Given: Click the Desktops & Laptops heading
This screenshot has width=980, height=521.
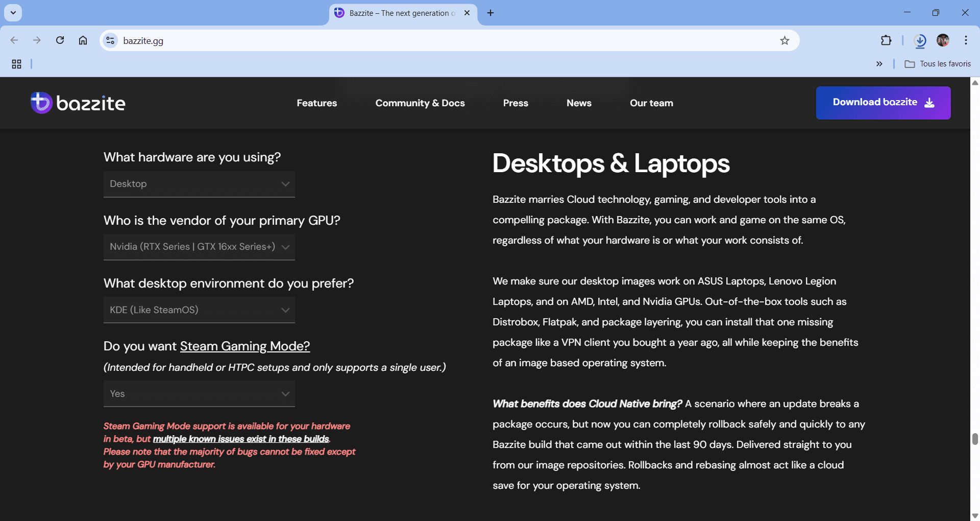Looking at the screenshot, I should (611, 164).
